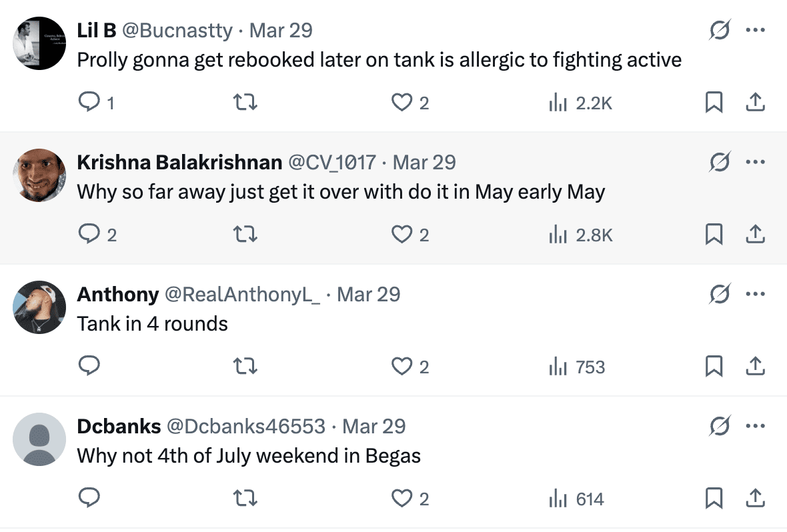Like Dcbanks' 'Begas' reply
Viewport: 787px width, 532px height.
pyautogui.click(x=402, y=498)
